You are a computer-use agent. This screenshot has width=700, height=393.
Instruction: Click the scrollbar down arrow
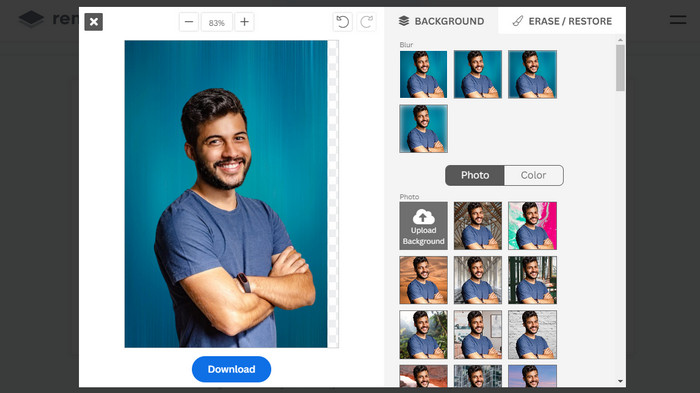click(620, 381)
